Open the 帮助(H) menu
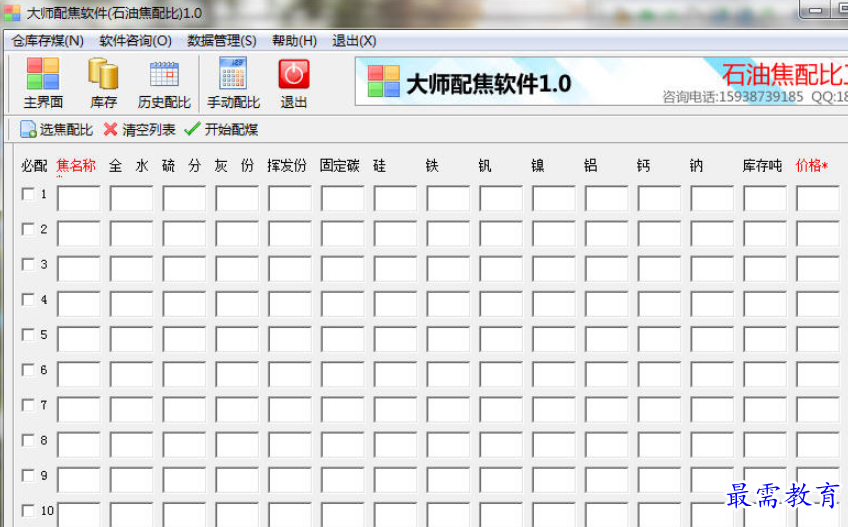The width and height of the screenshot is (848, 527). (x=294, y=41)
